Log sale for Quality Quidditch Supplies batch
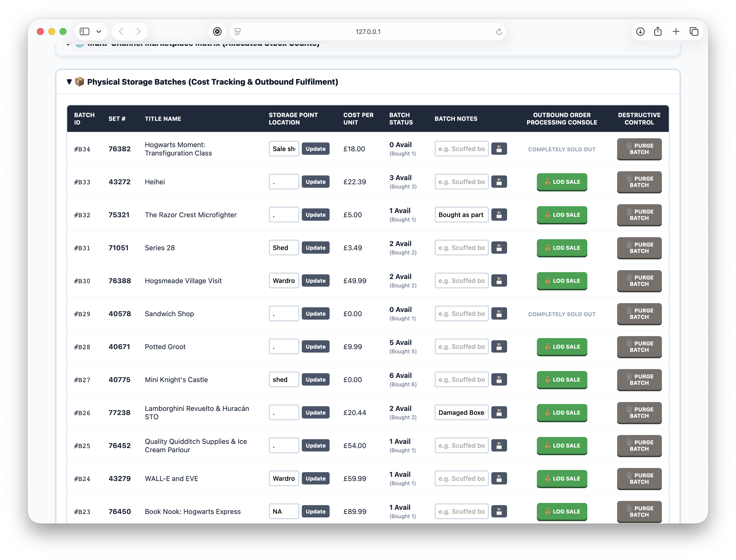The height and width of the screenshot is (560, 736). tap(561, 446)
